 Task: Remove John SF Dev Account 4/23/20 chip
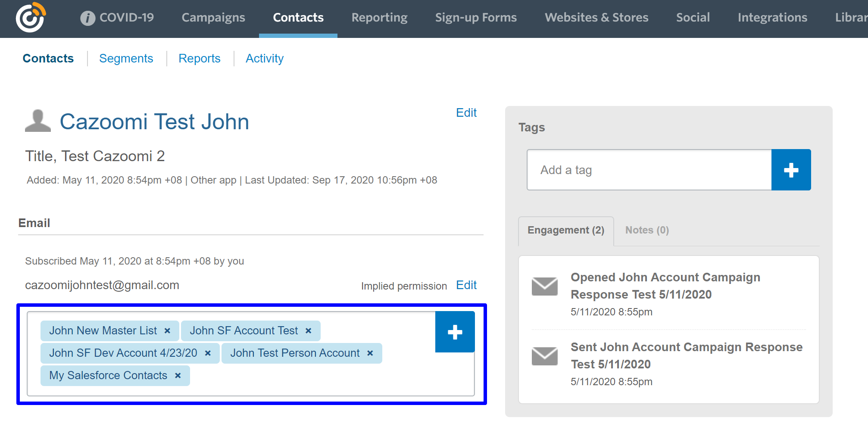(x=208, y=353)
